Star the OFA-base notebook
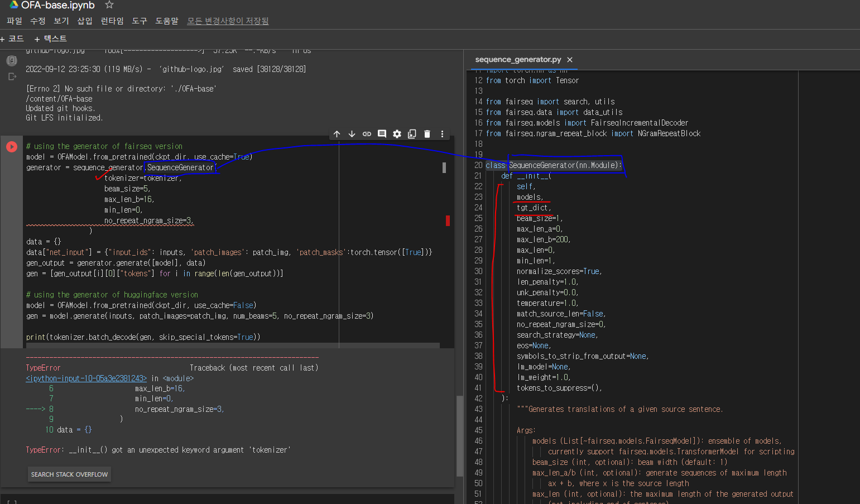Viewport: 860px width, 504px height. click(x=108, y=5)
